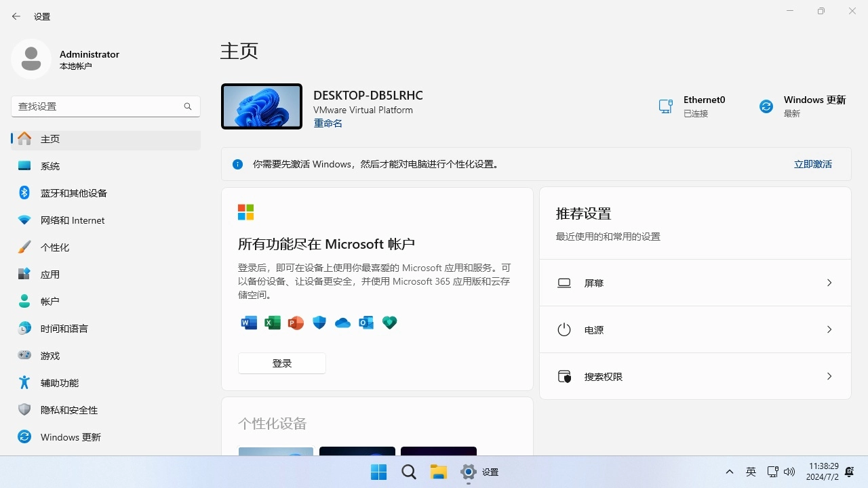Click the Microsoft Defender shield icon
This screenshot has width=868, height=488.
(x=319, y=323)
